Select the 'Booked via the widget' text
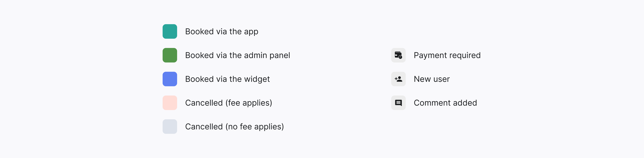The image size is (644, 158). pyautogui.click(x=227, y=79)
